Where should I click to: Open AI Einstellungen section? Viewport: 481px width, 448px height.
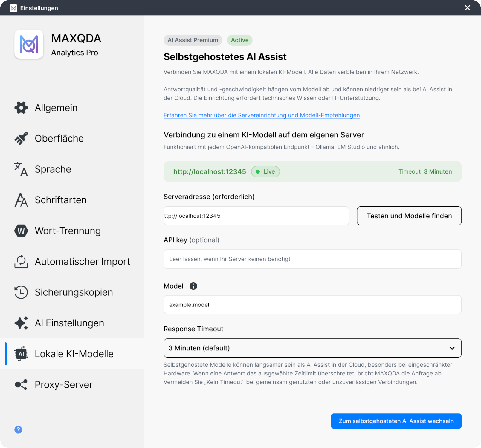[72, 323]
